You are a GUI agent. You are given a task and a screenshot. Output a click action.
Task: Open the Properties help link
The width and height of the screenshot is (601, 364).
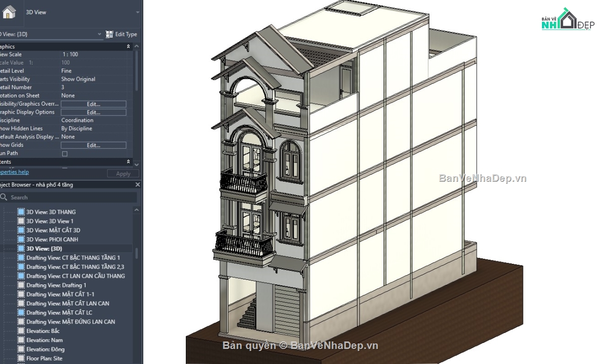pyautogui.click(x=14, y=172)
